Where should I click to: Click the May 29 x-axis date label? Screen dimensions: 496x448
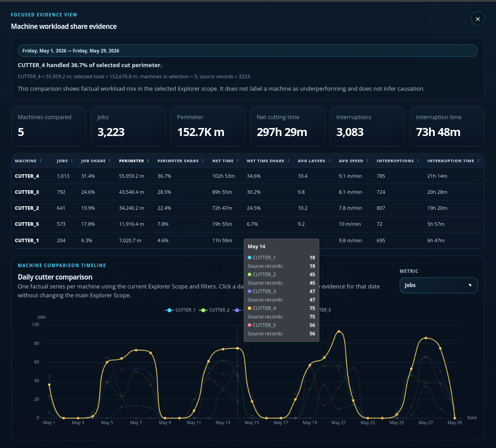tap(455, 423)
